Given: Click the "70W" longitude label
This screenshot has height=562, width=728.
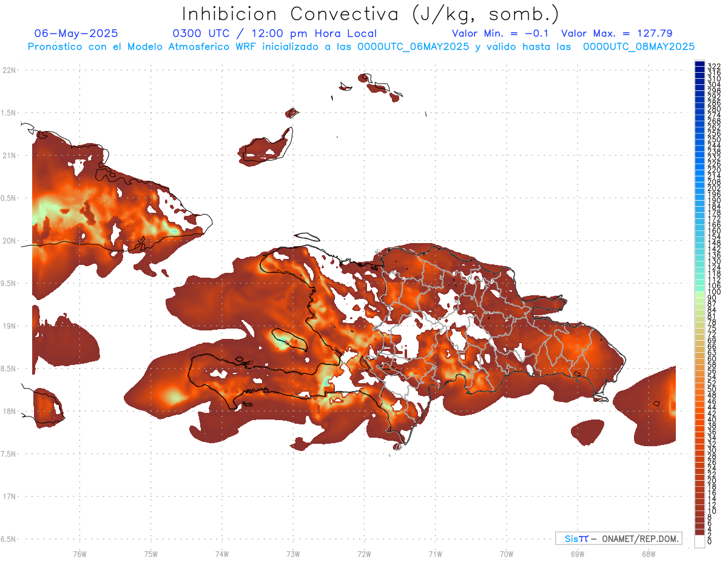Looking at the screenshot, I should (x=506, y=554).
